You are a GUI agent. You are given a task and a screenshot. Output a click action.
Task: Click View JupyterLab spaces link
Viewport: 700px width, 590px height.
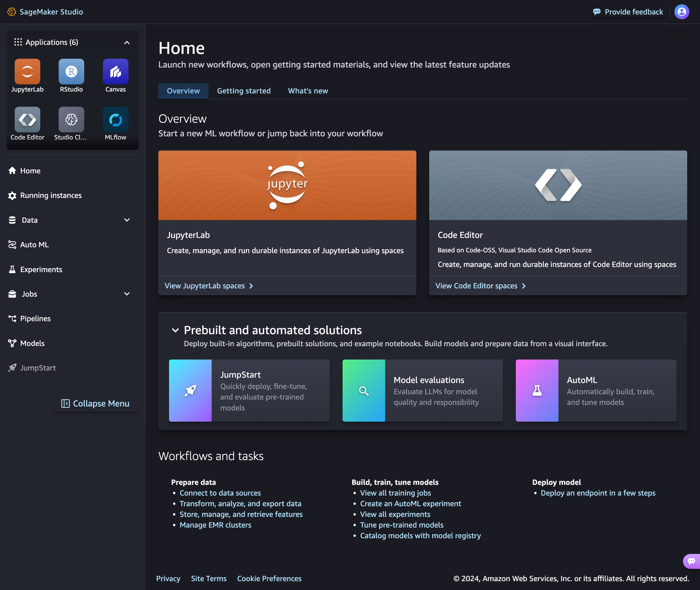click(x=209, y=286)
